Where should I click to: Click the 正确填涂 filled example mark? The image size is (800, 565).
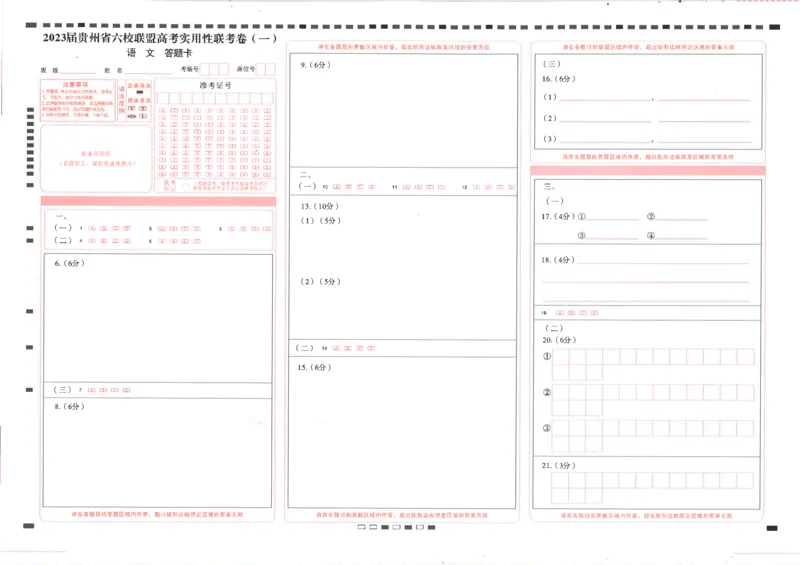(140, 92)
